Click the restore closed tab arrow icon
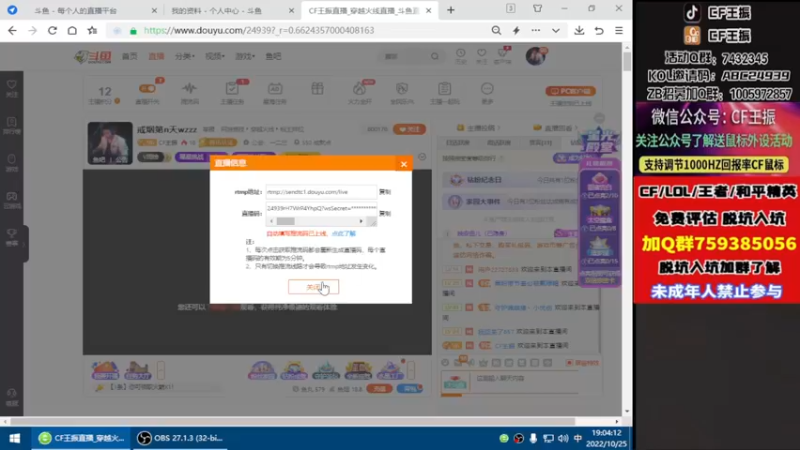Screen dimensions: 800x450 click(599, 31)
